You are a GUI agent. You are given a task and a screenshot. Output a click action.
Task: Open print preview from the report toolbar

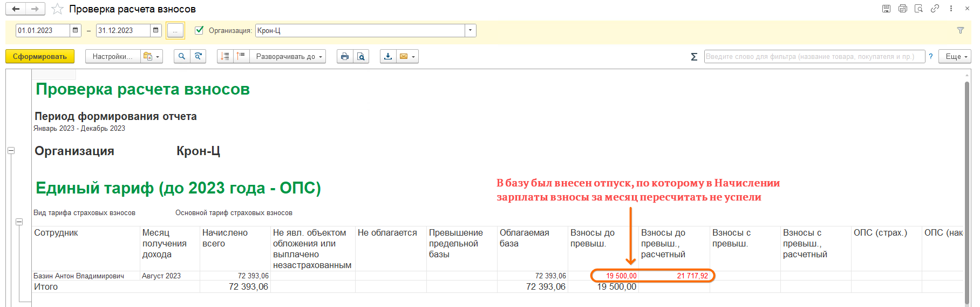pos(361,57)
